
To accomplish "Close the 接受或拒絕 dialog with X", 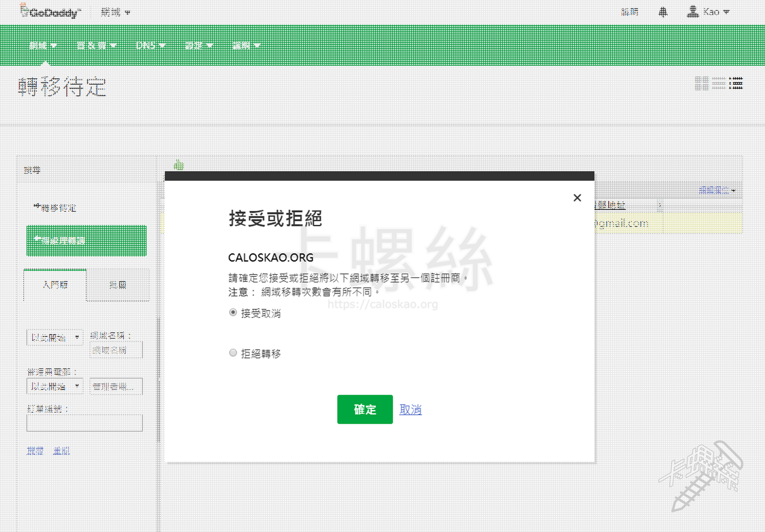I will click(x=577, y=198).
